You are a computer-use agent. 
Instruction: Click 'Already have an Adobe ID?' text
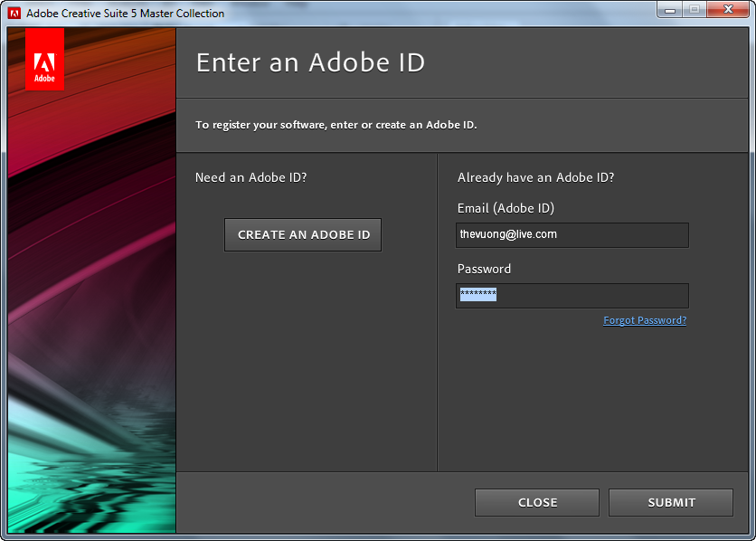pos(535,177)
